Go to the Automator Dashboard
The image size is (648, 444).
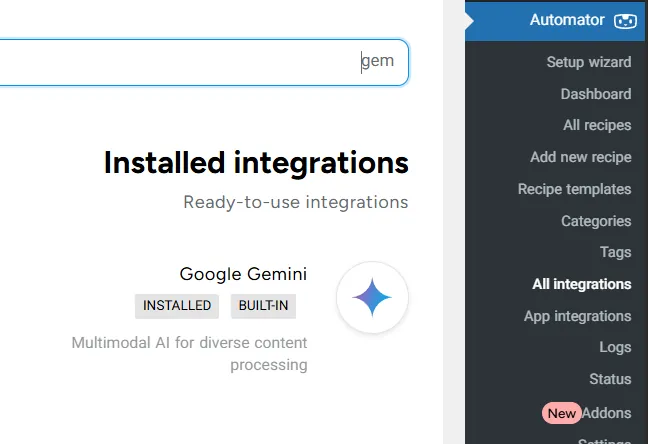[595, 94]
